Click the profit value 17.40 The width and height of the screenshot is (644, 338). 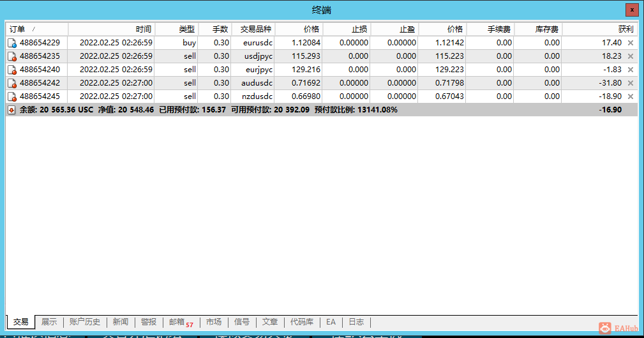611,43
